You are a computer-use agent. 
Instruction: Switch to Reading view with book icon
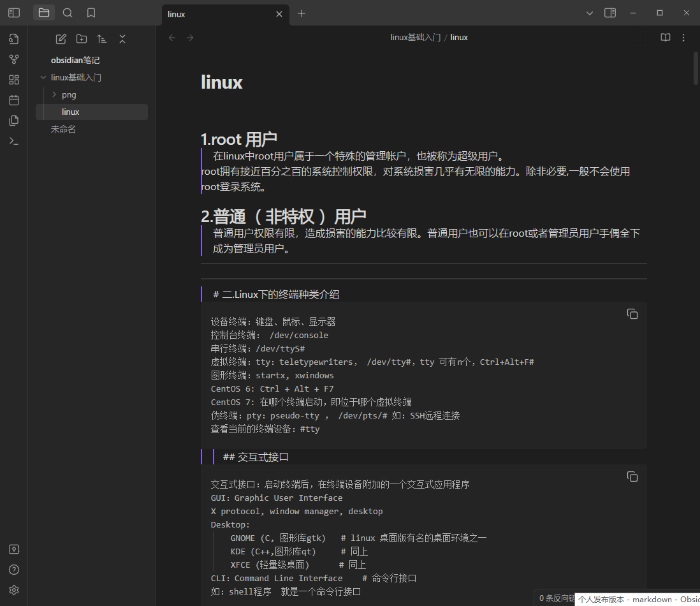coord(665,37)
